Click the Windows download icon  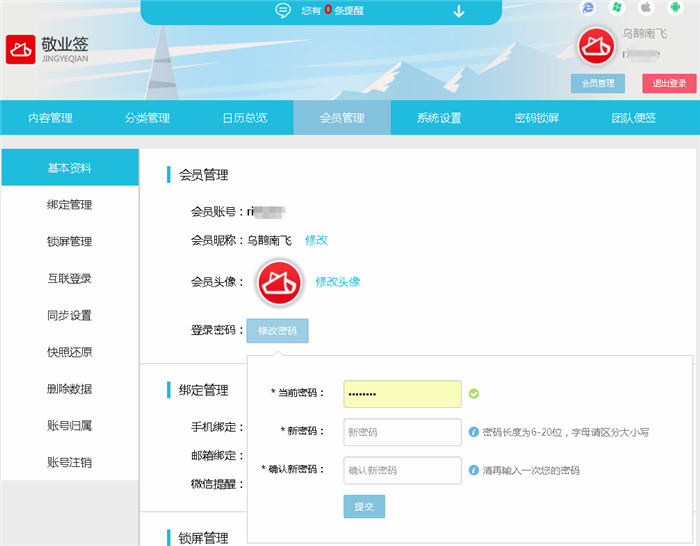[x=618, y=8]
